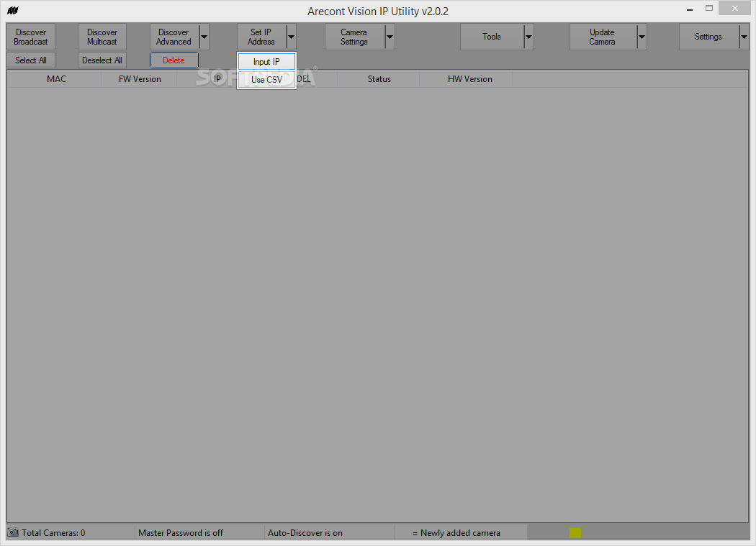Viewport: 756px width, 546px height.
Task: Click the Tools button
Action: point(492,37)
